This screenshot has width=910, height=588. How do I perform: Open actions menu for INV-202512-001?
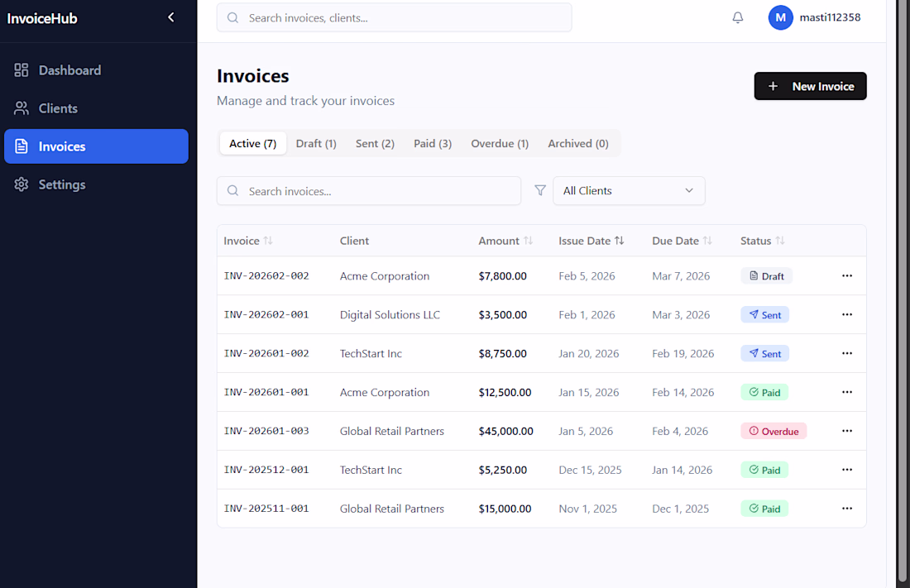click(847, 470)
